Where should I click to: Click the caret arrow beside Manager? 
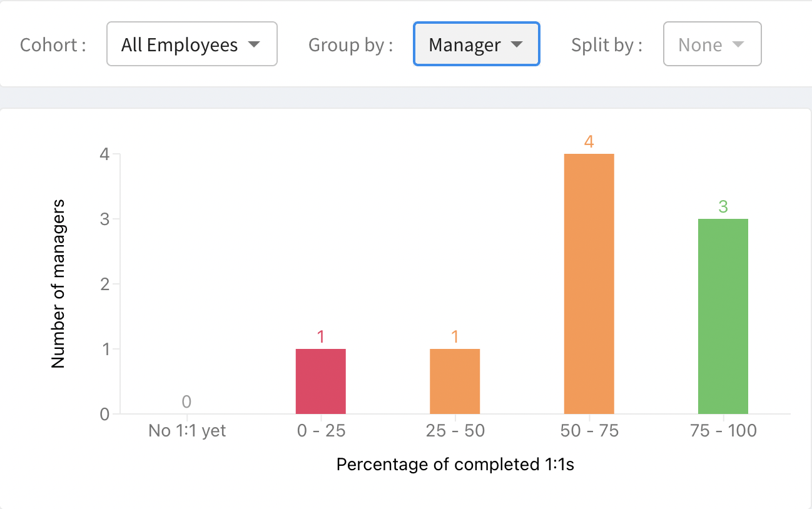516,45
